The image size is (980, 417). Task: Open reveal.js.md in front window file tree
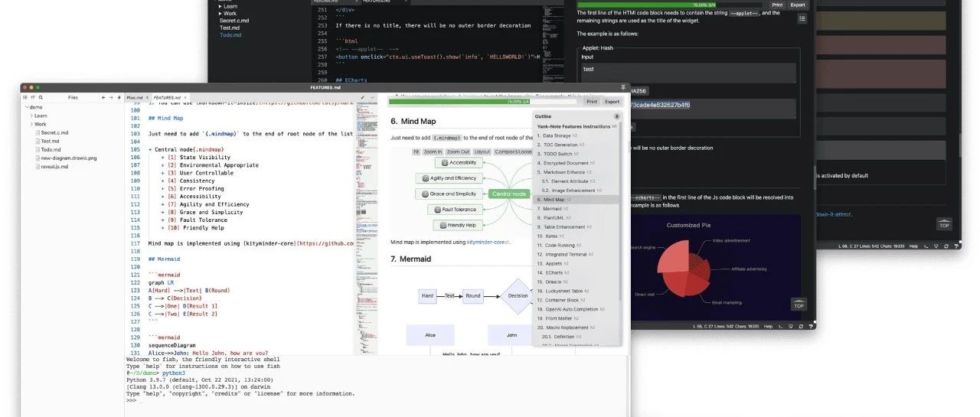pyautogui.click(x=54, y=166)
